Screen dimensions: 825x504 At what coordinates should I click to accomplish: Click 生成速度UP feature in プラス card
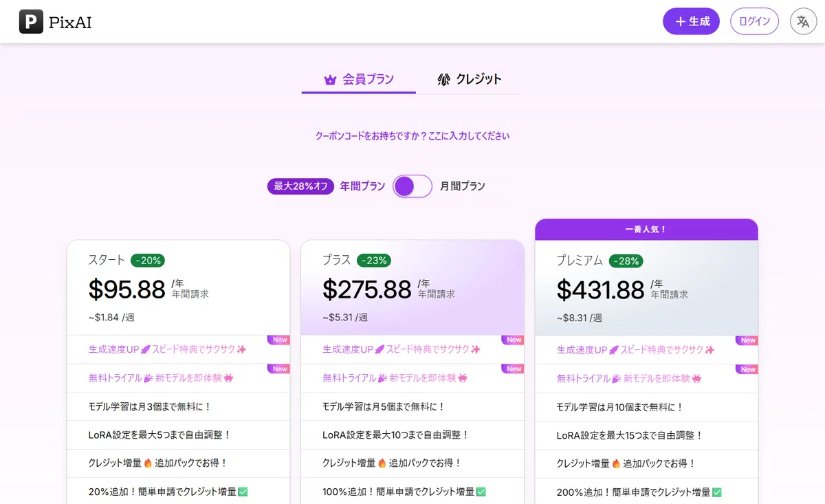pos(401,350)
